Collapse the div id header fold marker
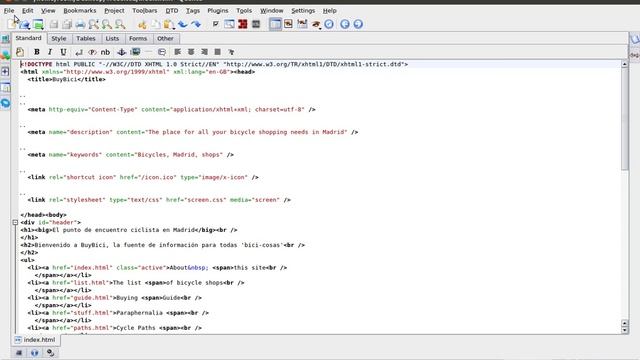This screenshot has height=360, width=640. point(15,222)
